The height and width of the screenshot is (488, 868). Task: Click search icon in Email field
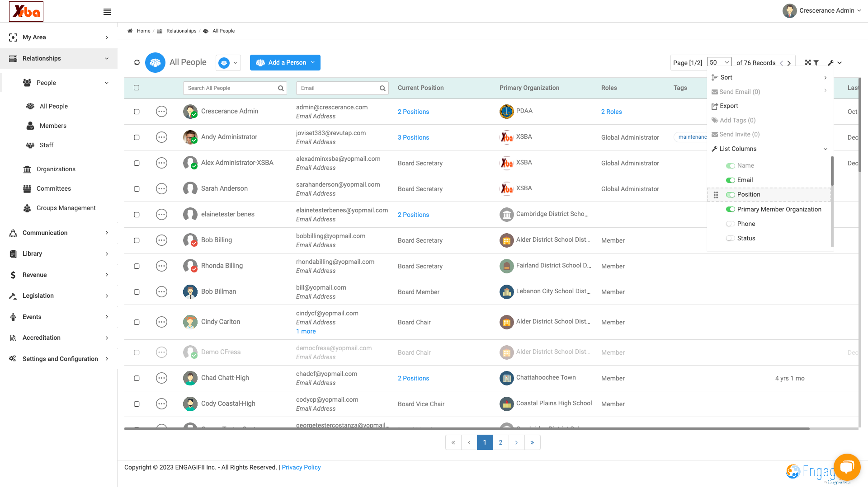[382, 88]
